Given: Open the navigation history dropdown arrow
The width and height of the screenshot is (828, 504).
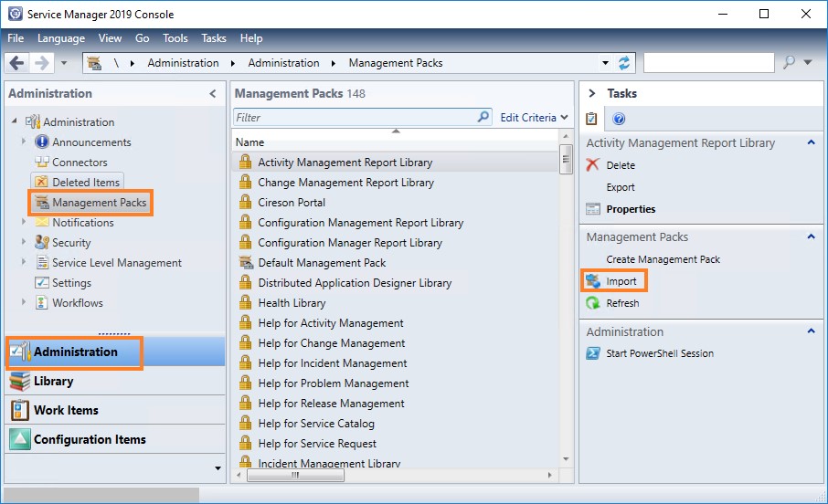Looking at the screenshot, I should (x=64, y=63).
